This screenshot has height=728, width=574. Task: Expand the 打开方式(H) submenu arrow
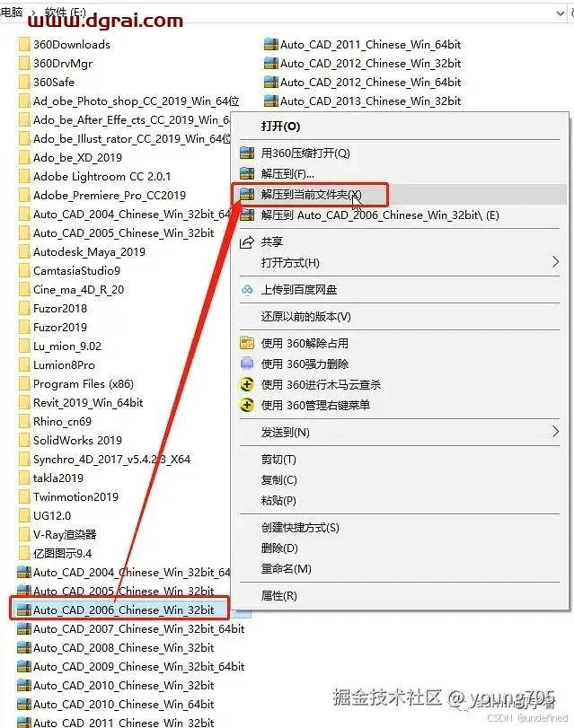[555, 262]
